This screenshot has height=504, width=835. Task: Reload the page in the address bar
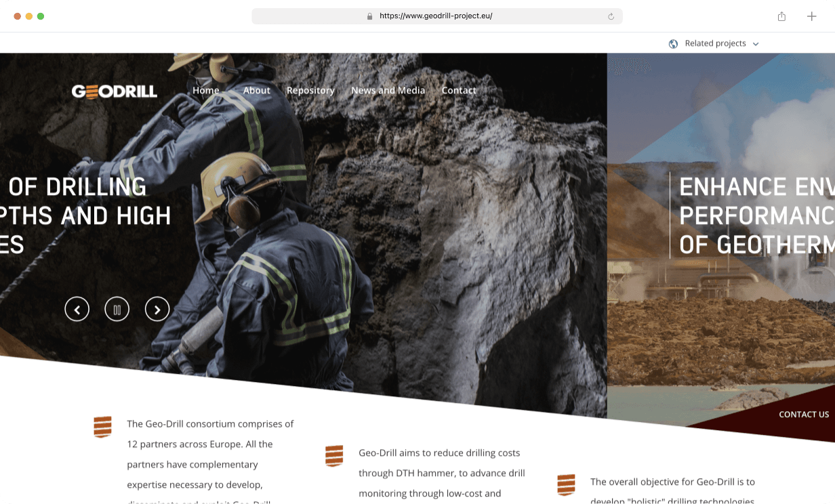tap(611, 16)
